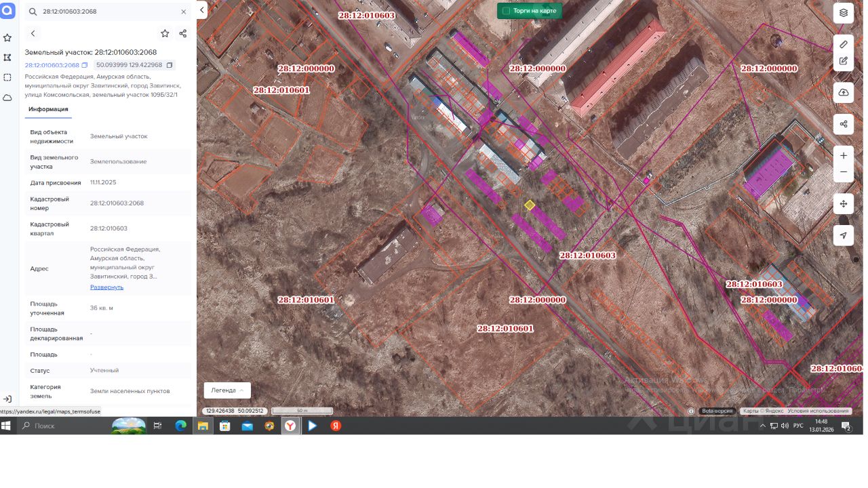This screenshot has height=488, width=868.
Task: Add this land plot to favorites
Action: [165, 33]
